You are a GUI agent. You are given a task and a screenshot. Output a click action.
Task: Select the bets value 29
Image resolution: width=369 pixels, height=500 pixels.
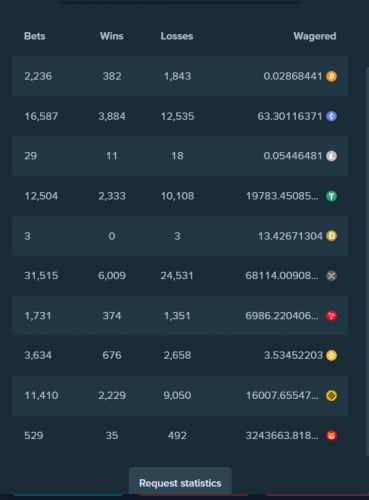[x=30, y=156]
